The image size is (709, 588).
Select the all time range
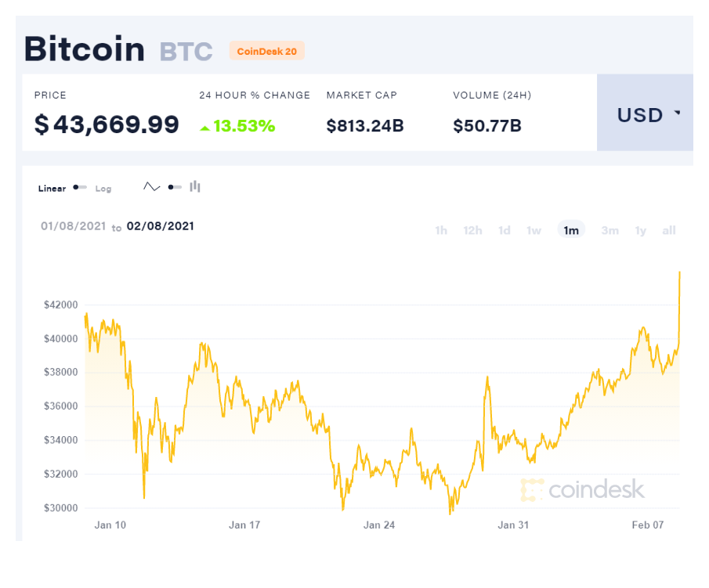[668, 230]
